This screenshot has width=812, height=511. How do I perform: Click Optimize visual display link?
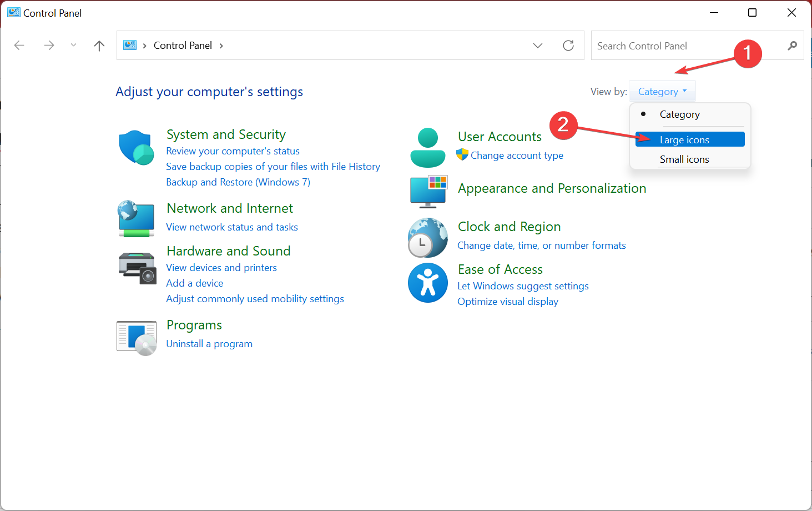click(x=508, y=302)
